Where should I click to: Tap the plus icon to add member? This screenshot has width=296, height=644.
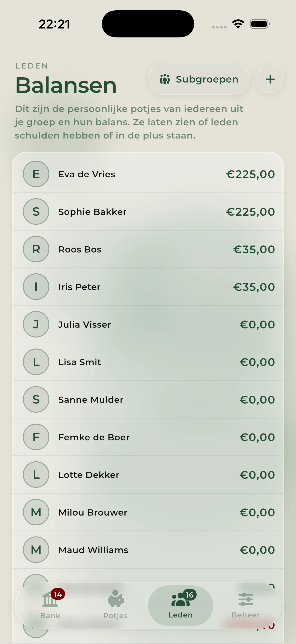[x=270, y=79]
